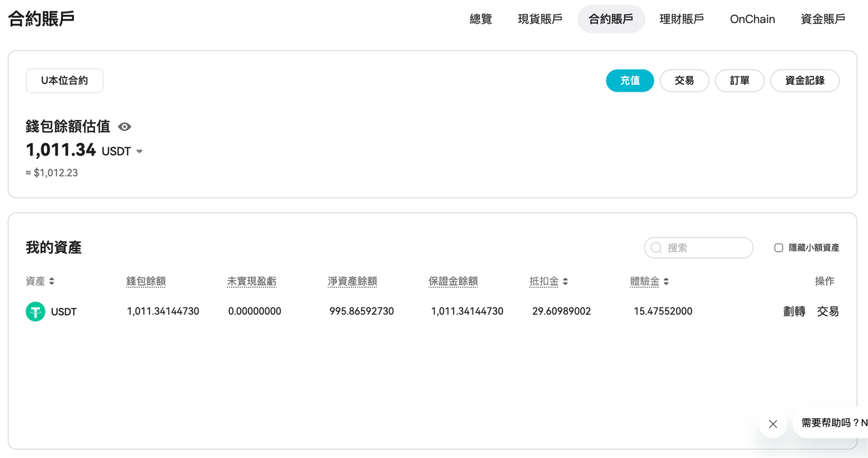868x458 pixels.
Task: Click the 1,011.34 balance figure
Action: pyautogui.click(x=61, y=149)
